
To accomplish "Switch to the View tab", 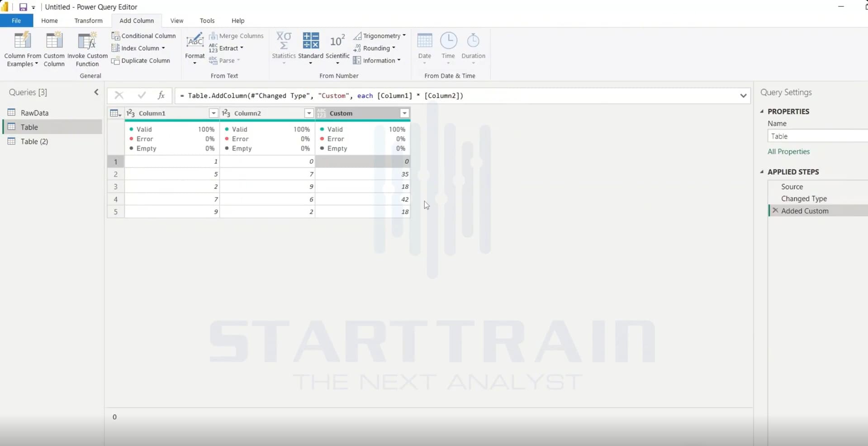I will point(177,21).
